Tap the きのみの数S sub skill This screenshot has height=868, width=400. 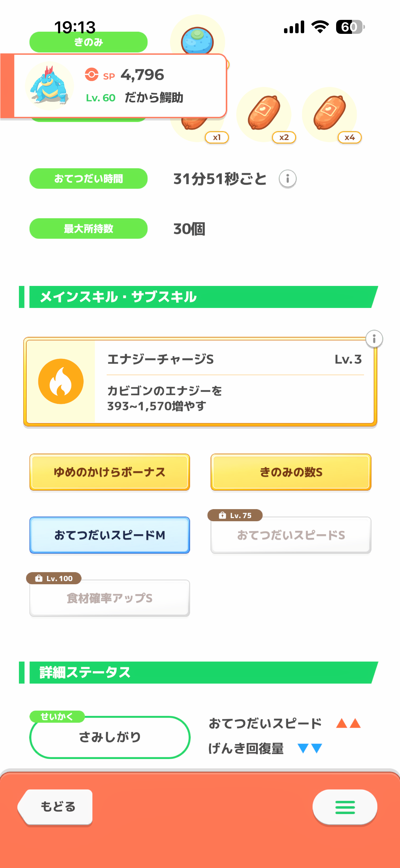tap(291, 472)
